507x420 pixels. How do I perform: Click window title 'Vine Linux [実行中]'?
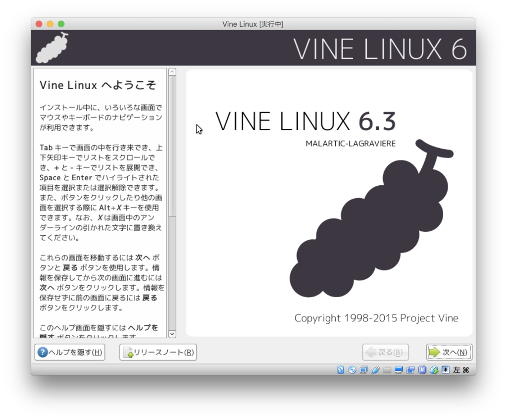253,24
